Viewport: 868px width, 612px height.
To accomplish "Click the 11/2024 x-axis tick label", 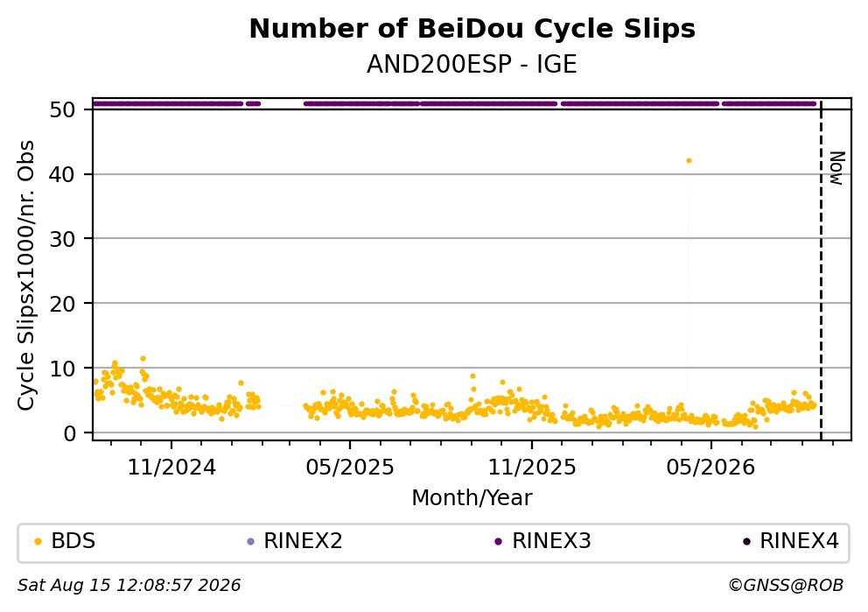I will [171, 468].
